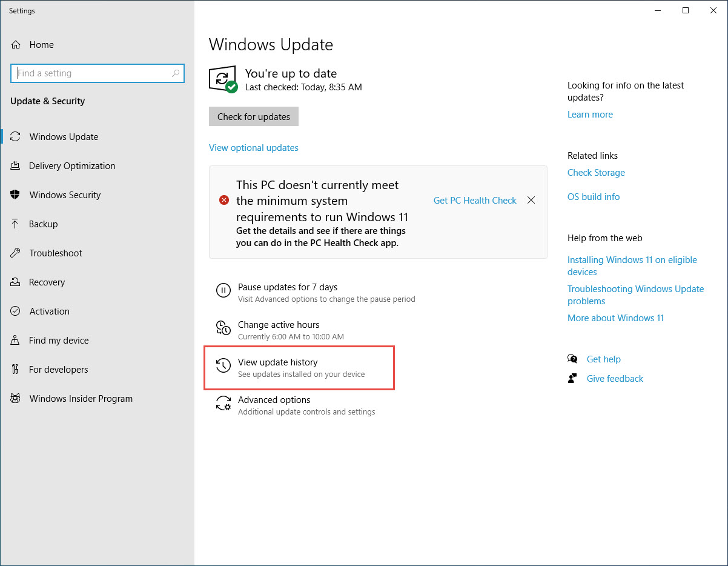Click Give feedback link

point(615,379)
